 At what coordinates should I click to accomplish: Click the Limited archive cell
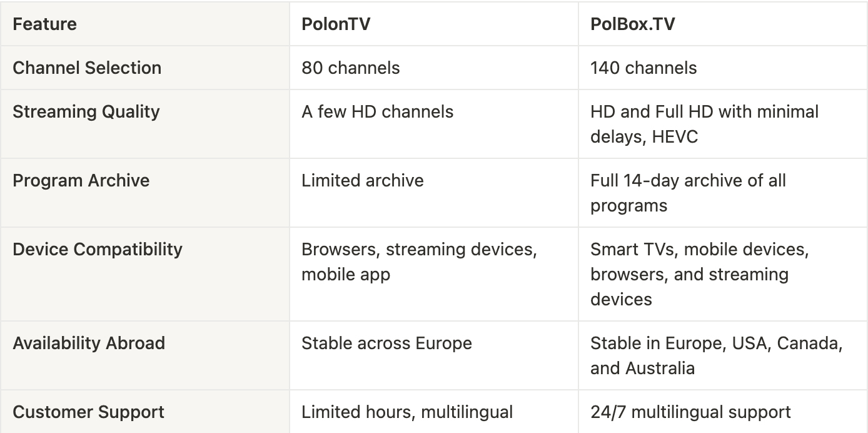coord(434,193)
